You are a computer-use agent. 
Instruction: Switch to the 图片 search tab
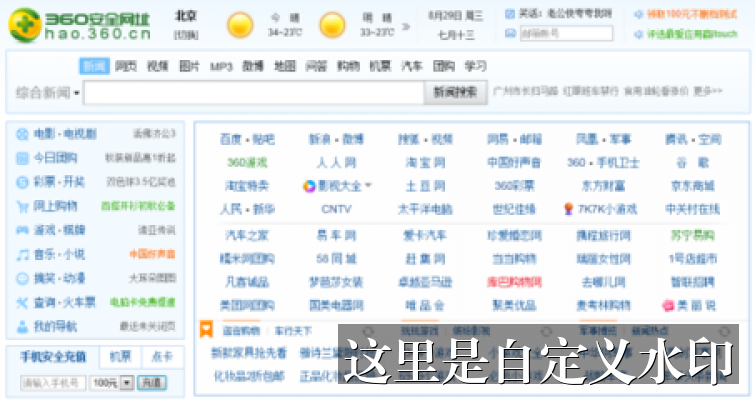[x=189, y=66]
